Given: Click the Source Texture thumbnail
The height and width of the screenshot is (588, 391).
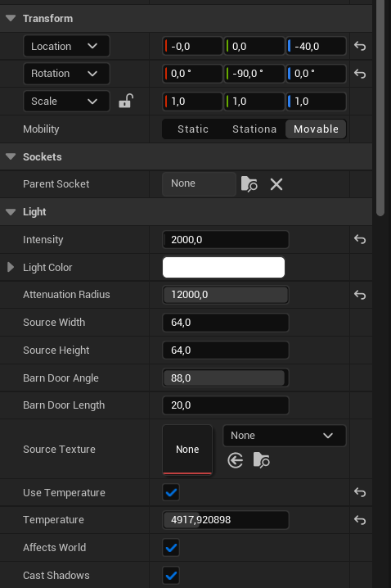Looking at the screenshot, I should 187,450.
